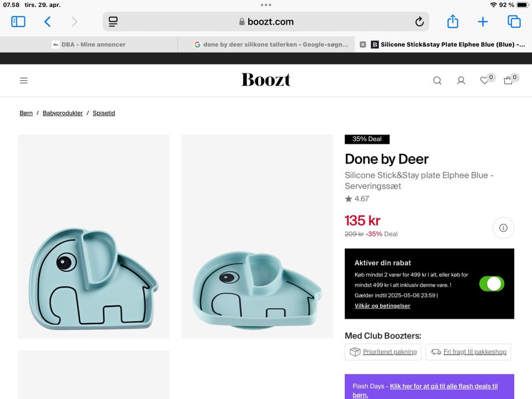The height and width of the screenshot is (399, 532).
Task: Toggle the Aktiver din rabat switch
Action: (x=492, y=284)
